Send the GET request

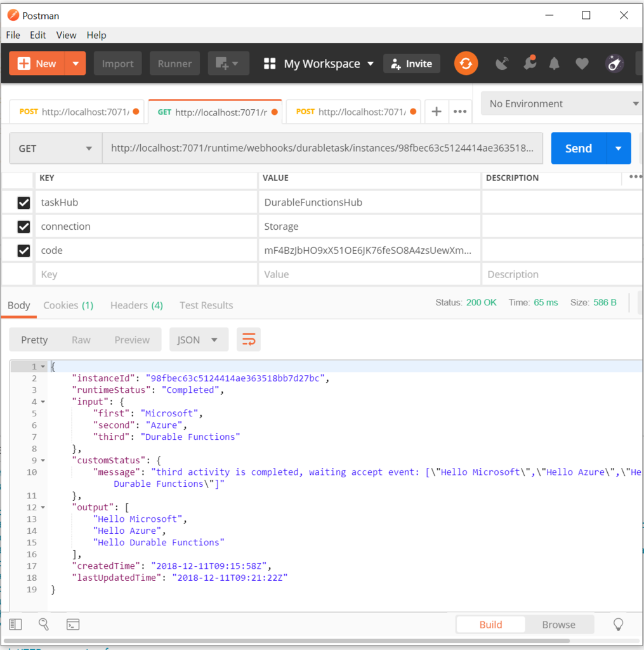[579, 148]
